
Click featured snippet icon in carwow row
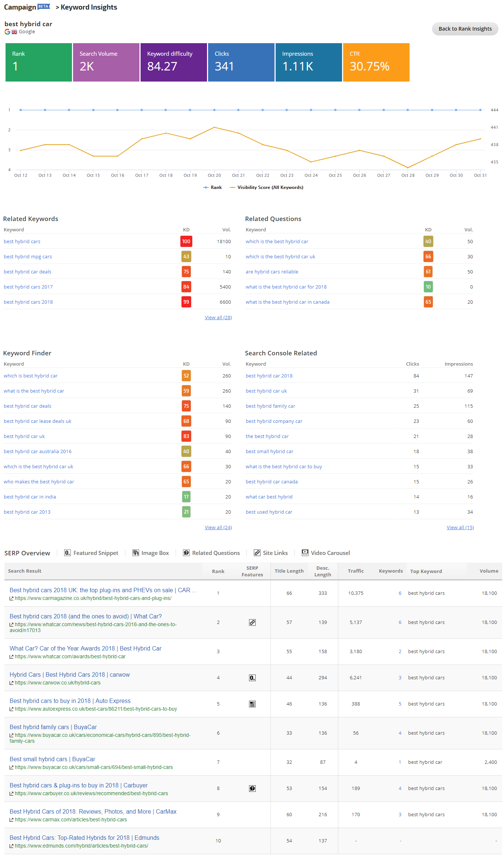(x=252, y=678)
